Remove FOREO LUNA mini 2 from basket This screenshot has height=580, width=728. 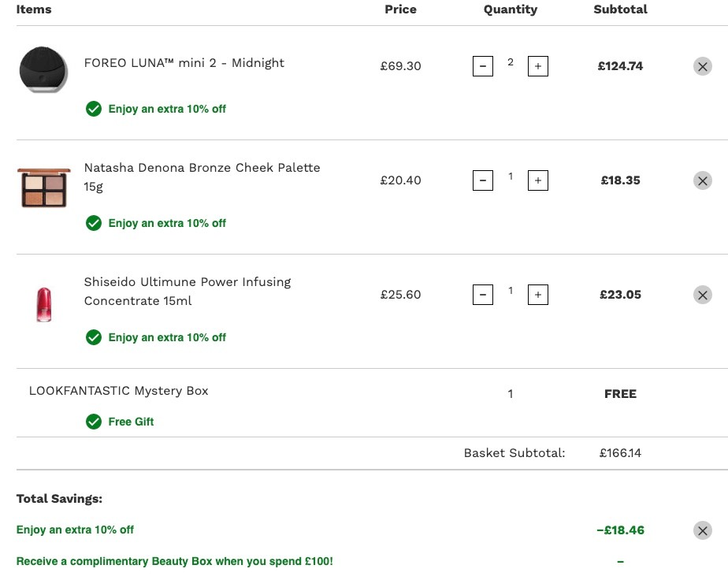[703, 66]
